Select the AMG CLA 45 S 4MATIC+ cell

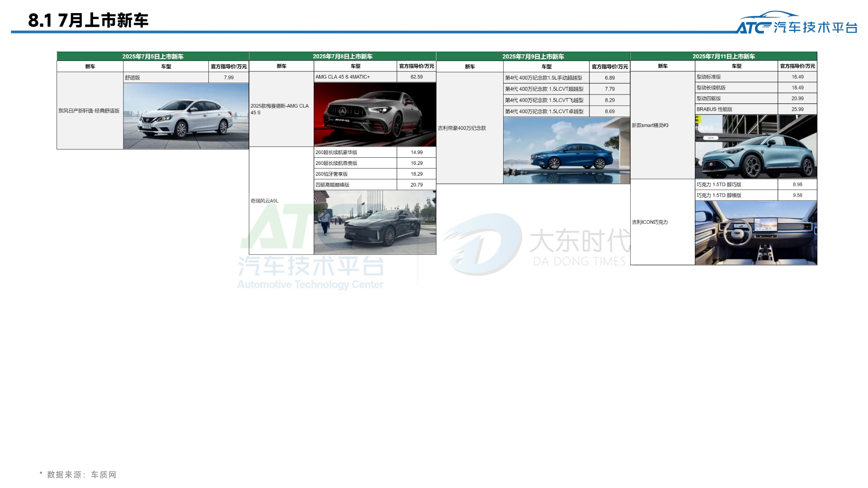tap(355, 77)
